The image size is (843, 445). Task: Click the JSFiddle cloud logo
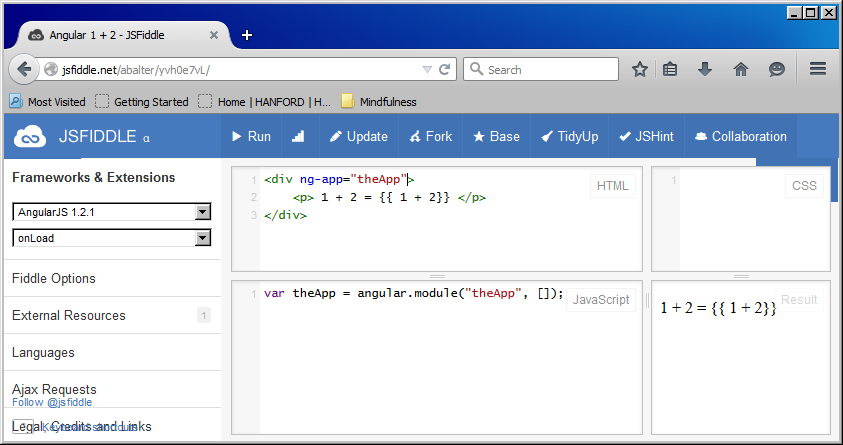point(30,137)
